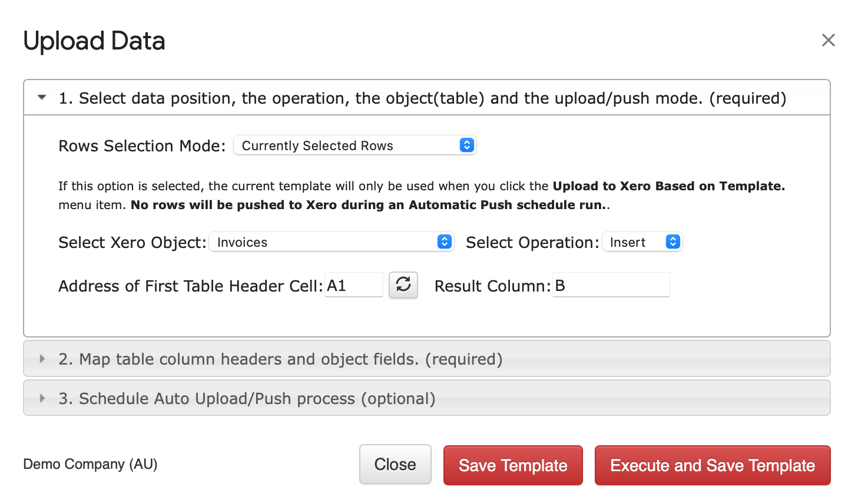The image size is (868, 503).
Task: Click the blue arrows icon on Insert selector
Action: [672, 241]
